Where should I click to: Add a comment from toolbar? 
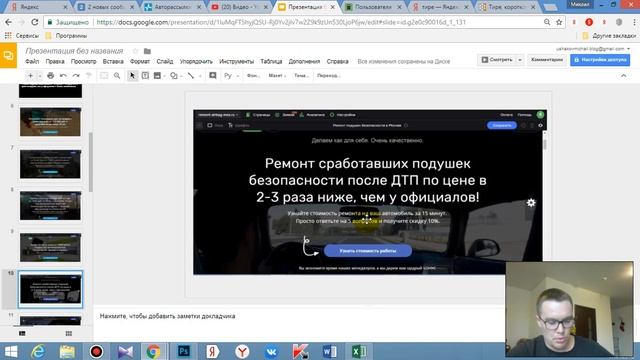click(213, 76)
